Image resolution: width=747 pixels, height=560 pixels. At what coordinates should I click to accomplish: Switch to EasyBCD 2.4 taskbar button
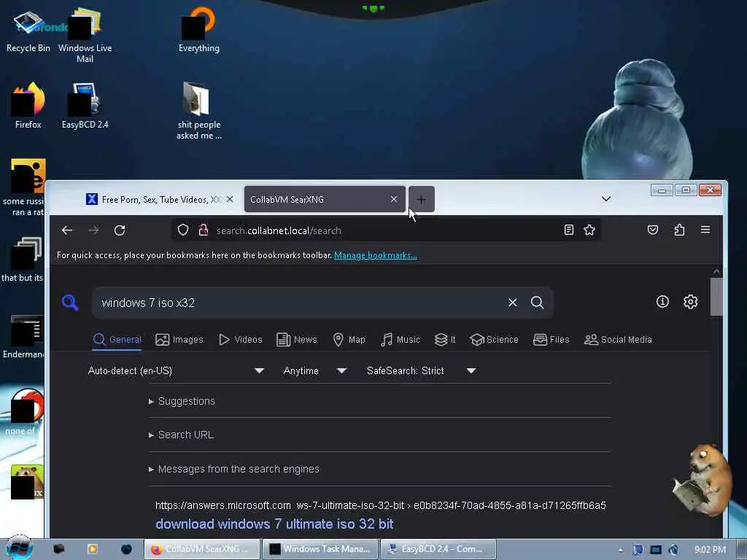coord(438,549)
